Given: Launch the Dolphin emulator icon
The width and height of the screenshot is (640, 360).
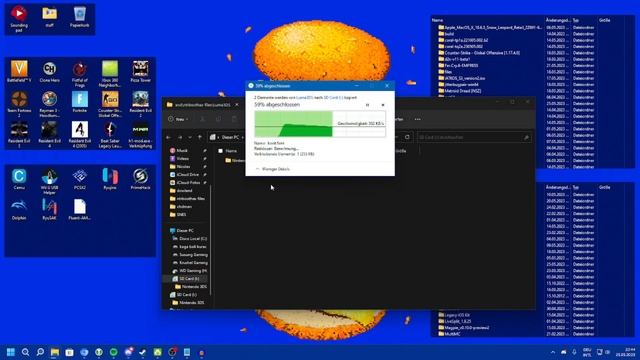Looking at the screenshot, I should pos(19,209).
